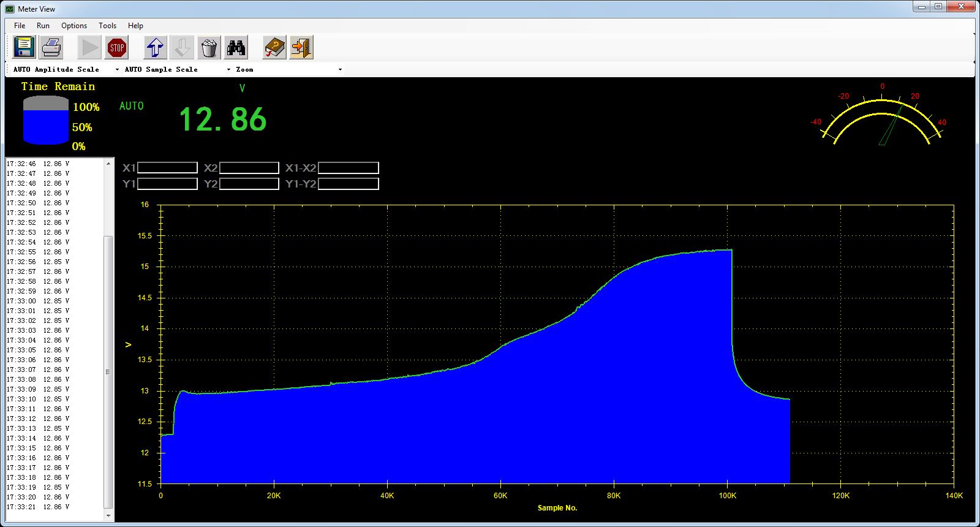Click the blue up arrow icon

(x=156, y=47)
